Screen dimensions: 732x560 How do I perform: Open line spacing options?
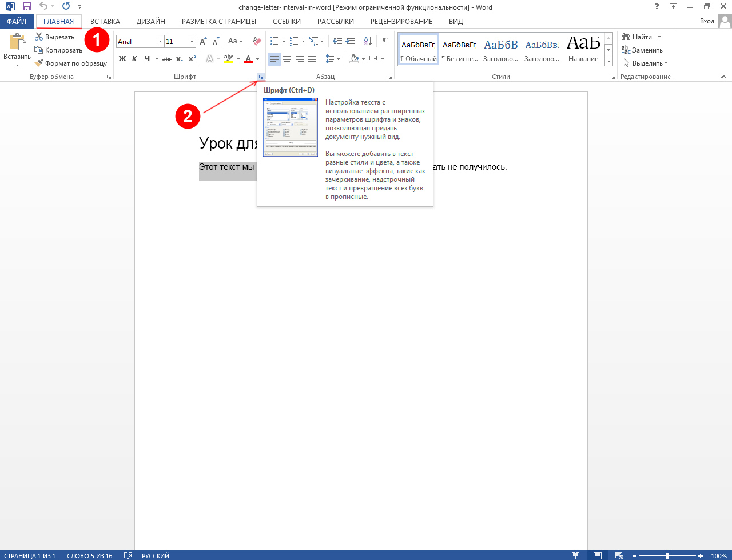coord(332,59)
